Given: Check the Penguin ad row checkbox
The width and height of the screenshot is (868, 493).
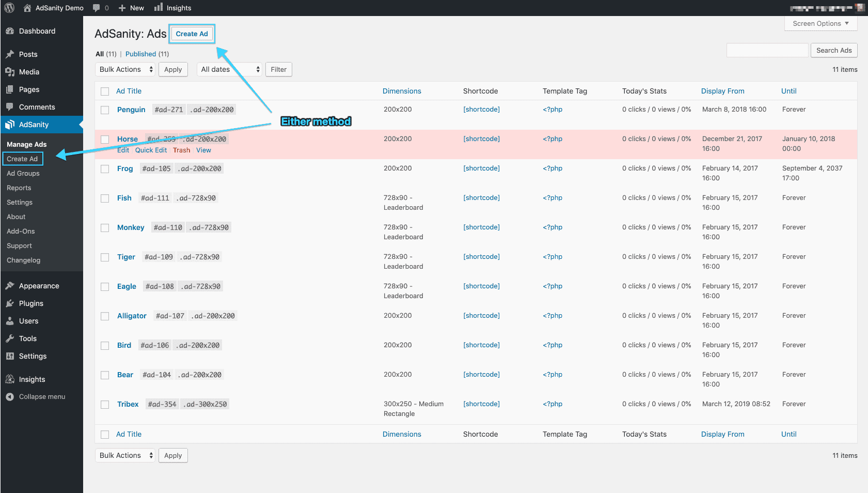Looking at the screenshot, I should coord(105,110).
